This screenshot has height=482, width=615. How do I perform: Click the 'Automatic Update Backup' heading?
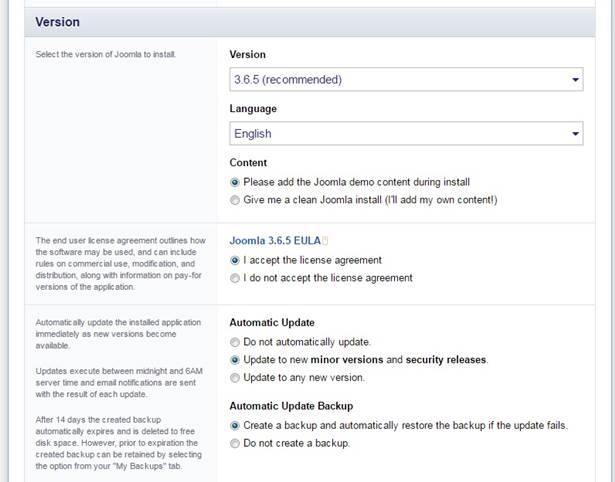tap(291, 406)
